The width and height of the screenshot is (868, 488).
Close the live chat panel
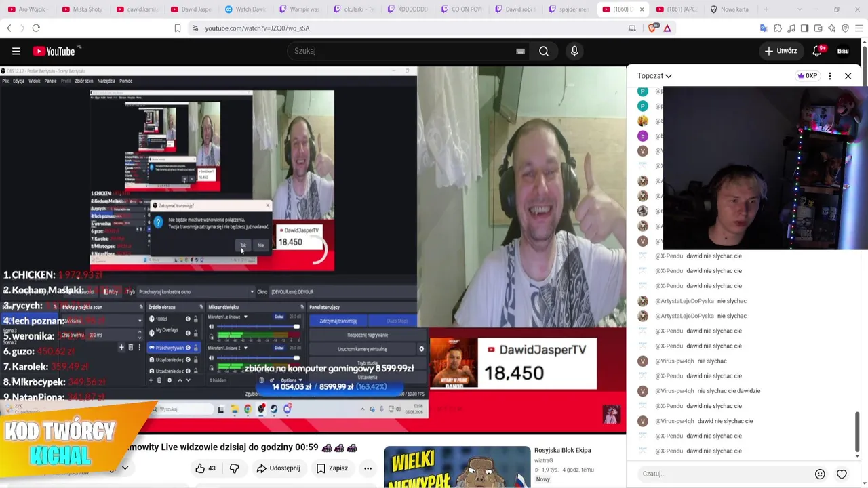coord(848,76)
